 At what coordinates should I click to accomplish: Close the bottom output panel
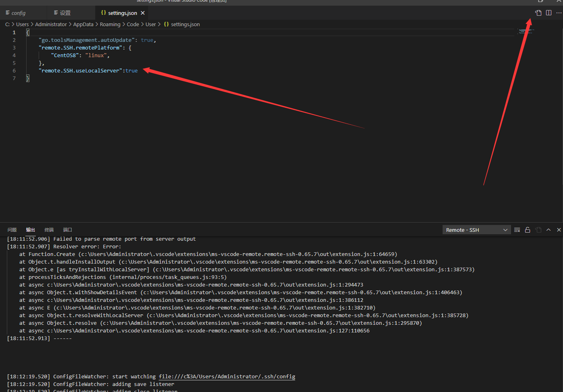pos(559,230)
